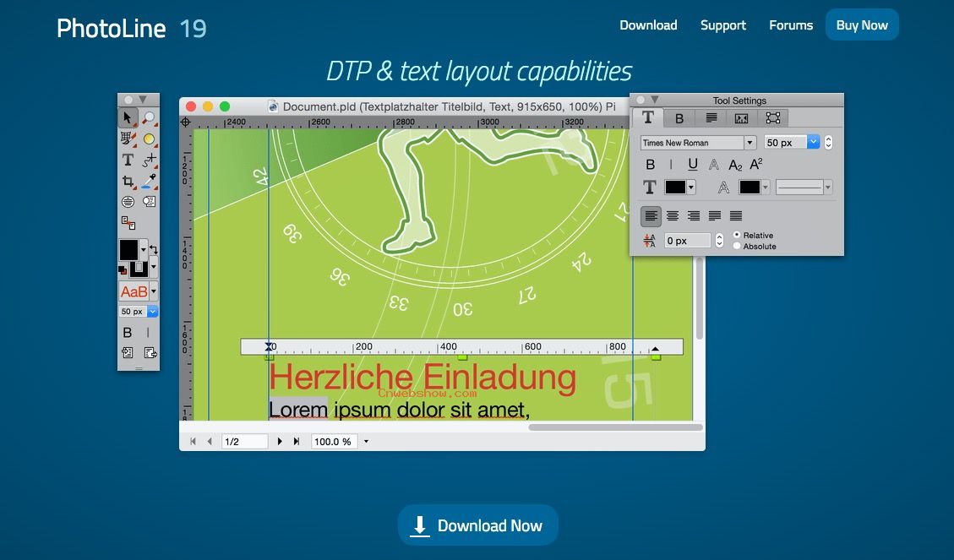Open Times New Roman font dropdown

tap(750, 142)
